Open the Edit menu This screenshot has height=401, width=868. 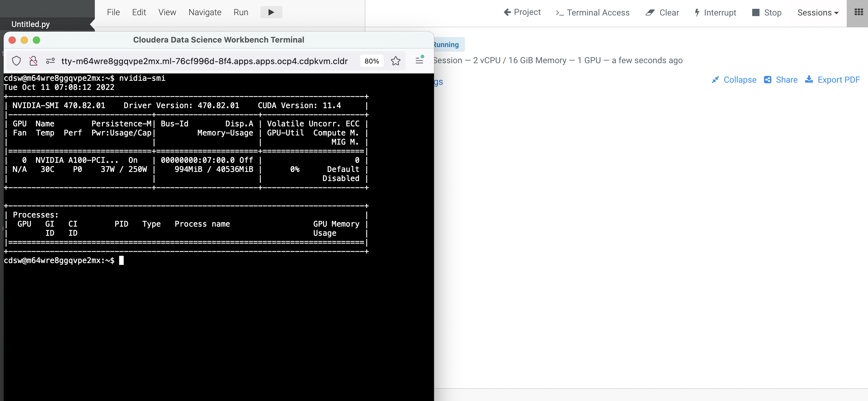(x=139, y=12)
